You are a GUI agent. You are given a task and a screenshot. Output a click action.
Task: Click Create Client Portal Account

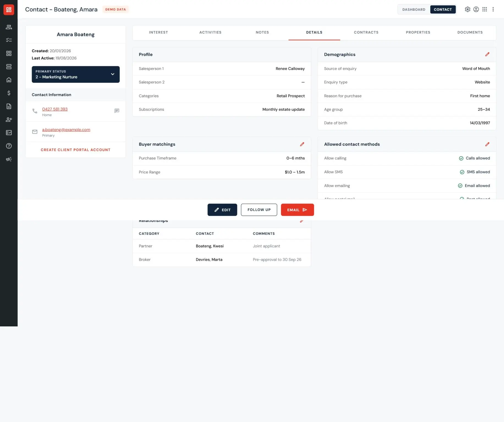(x=76, y=150)
